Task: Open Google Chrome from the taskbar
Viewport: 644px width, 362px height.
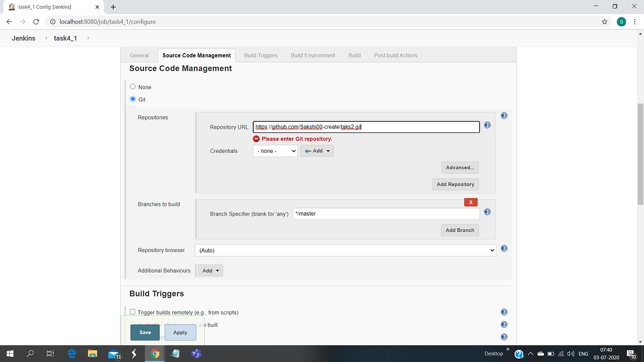Action: coord(155,353)
